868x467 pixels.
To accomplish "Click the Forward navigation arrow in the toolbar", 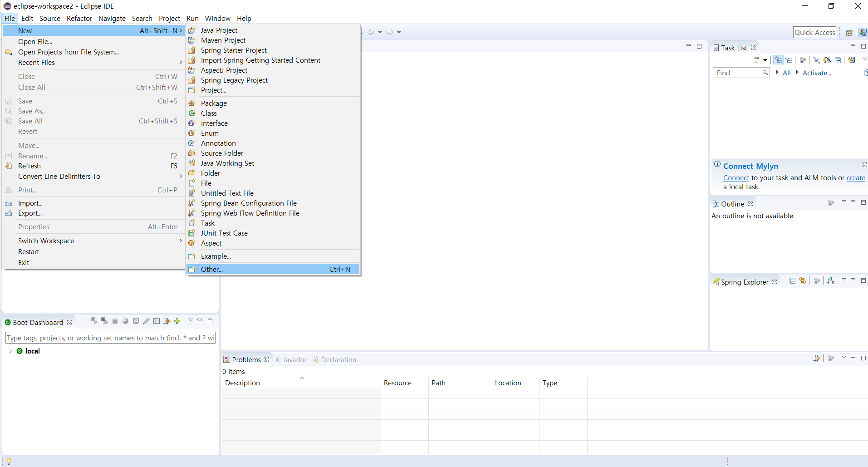I will point(390,32).
